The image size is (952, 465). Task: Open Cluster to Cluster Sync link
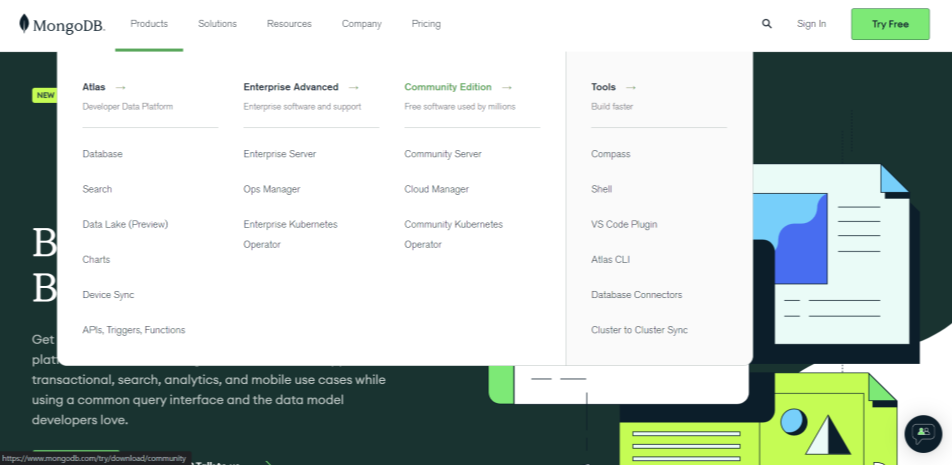[x=639, y=330]
